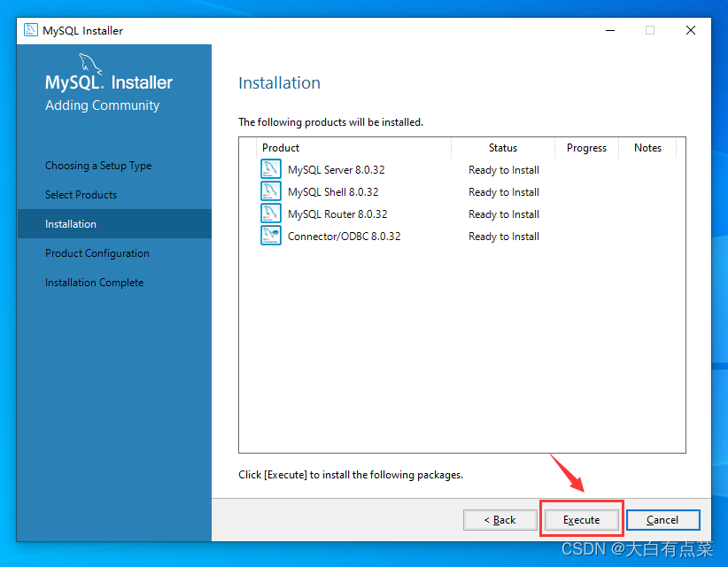Click MySQL Router's Ready to Install status
This screenshot has width=728, height=567.
(x=504, y=214)
